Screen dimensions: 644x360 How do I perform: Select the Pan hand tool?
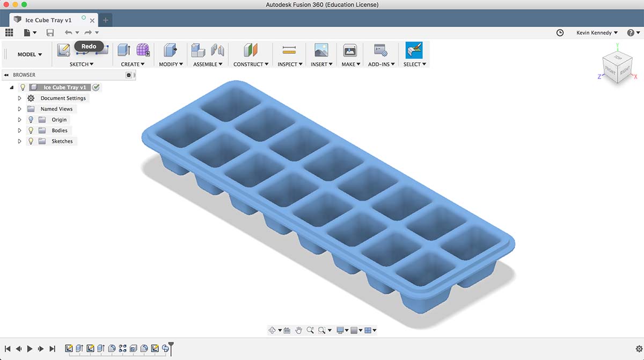pyautogui.click(x=298, y=330)
